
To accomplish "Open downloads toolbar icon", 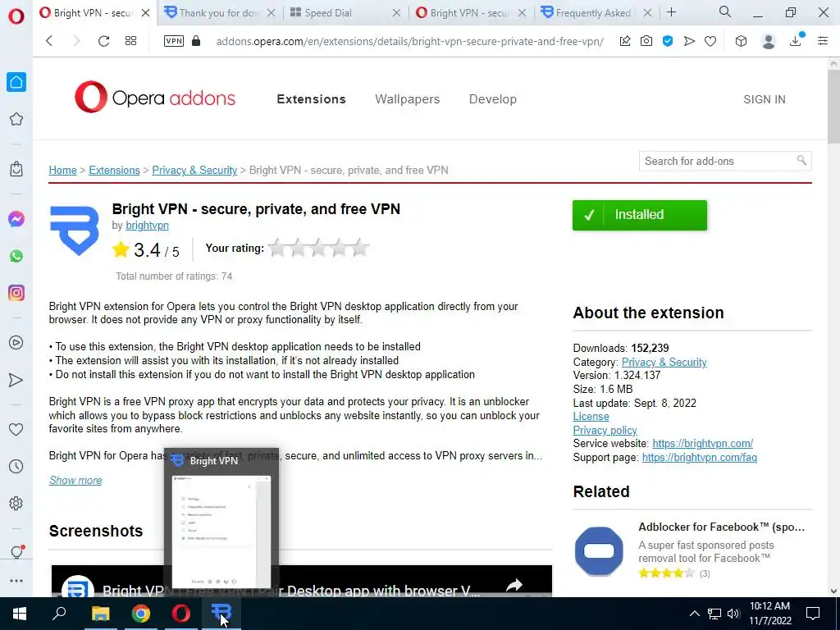I will coord(796,40).
